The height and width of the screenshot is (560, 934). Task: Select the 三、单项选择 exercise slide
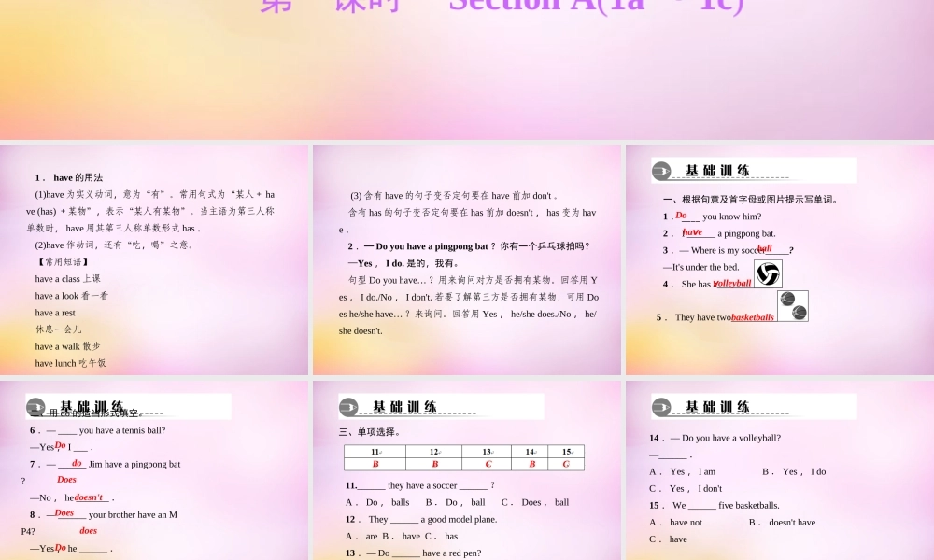[467, 469]
